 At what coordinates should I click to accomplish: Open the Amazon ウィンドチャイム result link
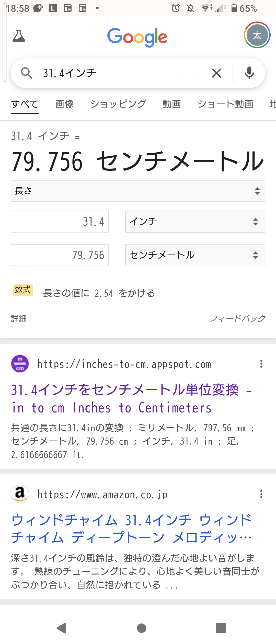132,529
